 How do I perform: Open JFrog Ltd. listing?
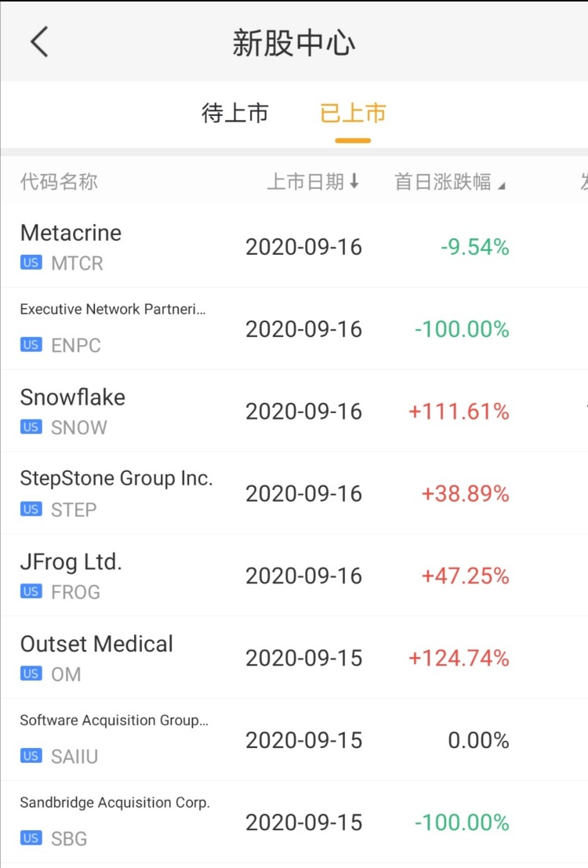point(71,562)
